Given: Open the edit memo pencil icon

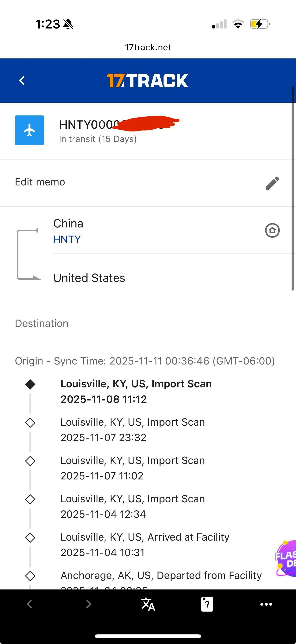Looking at the screenshot, I should [x=272, y=183].
